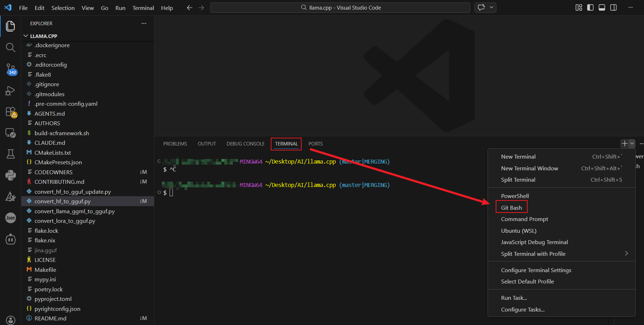Select Command Prompt terminal profile

(561, 219)
